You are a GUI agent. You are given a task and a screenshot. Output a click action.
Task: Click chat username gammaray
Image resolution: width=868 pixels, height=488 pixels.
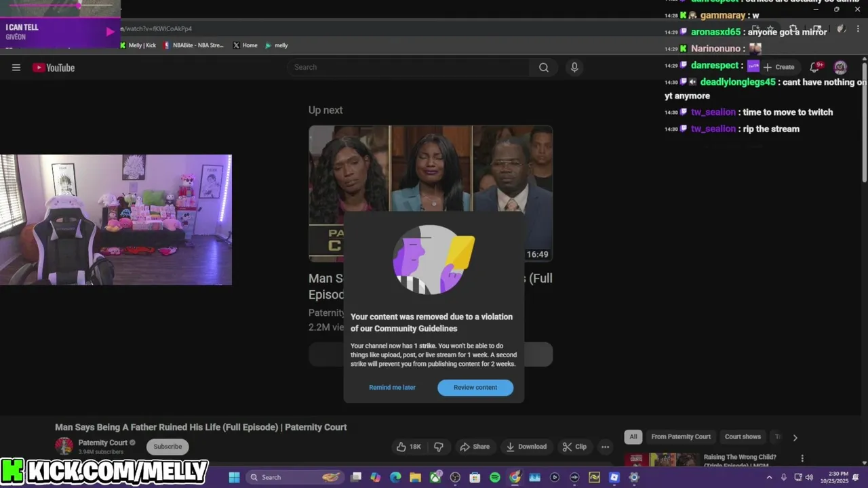pyautogui.click(x=723, y=15)
